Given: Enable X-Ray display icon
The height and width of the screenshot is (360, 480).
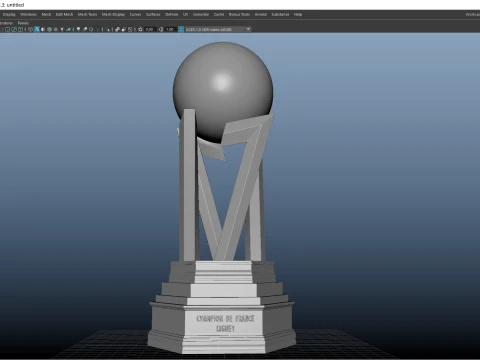Looking at the screenshot, I should pos(117,29).
